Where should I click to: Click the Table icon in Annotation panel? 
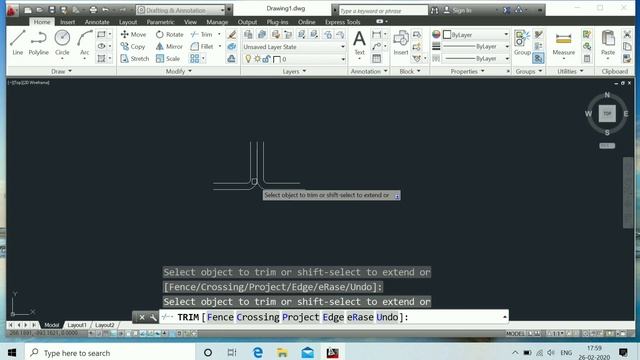[x=376, y=59]
